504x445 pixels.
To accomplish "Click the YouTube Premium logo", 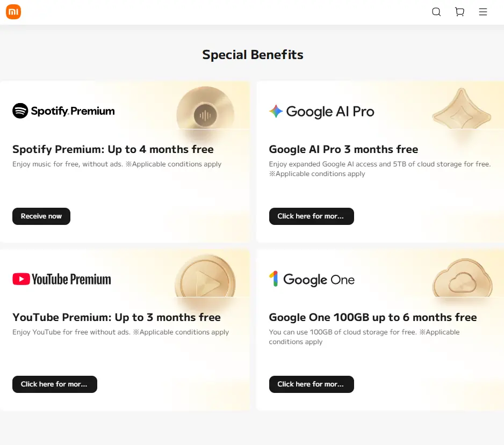I will tap(62, 279).
